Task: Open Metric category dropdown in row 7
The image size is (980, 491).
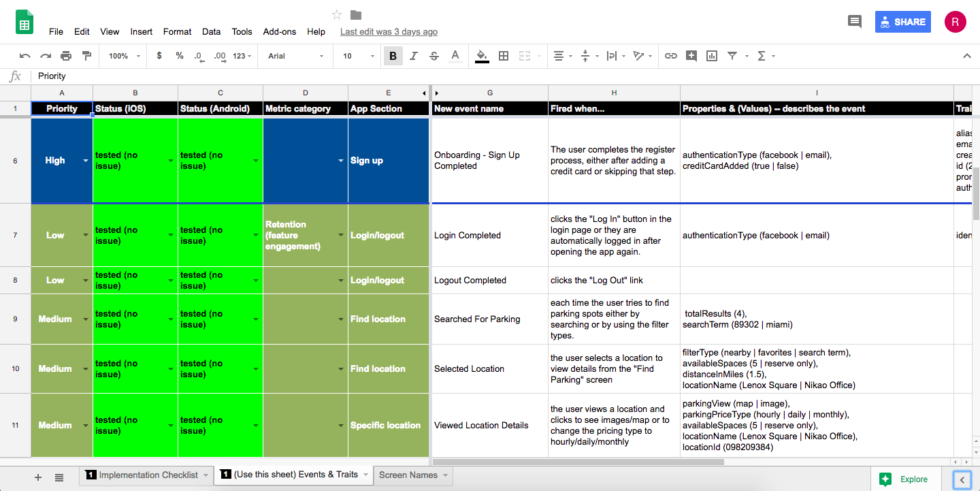Action: [341, 236]
